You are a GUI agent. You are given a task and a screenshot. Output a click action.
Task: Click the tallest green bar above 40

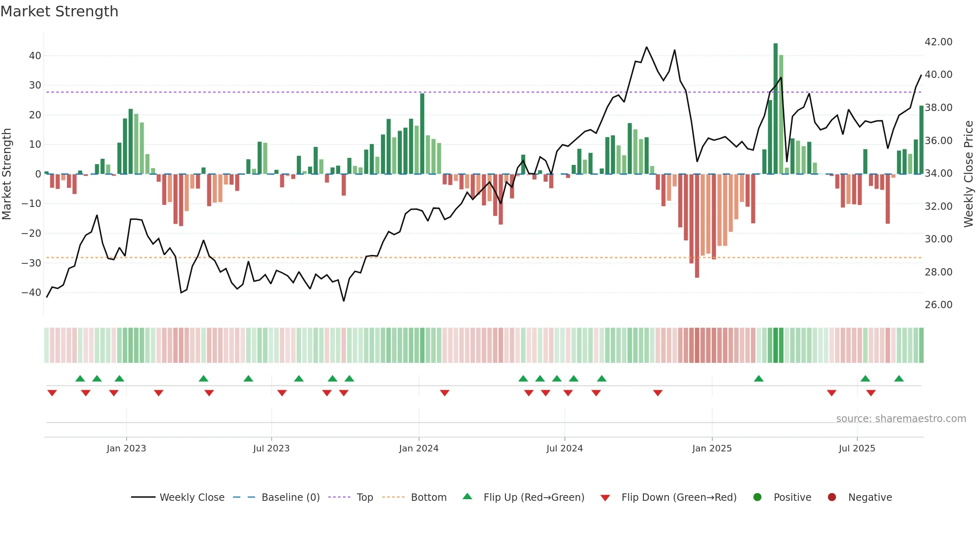click(775, 109)
